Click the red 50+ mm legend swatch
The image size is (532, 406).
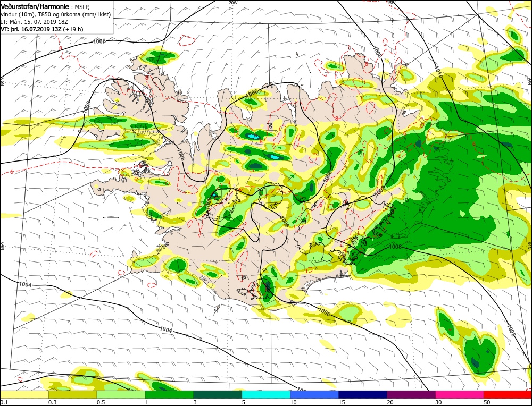tap(508, 394)
